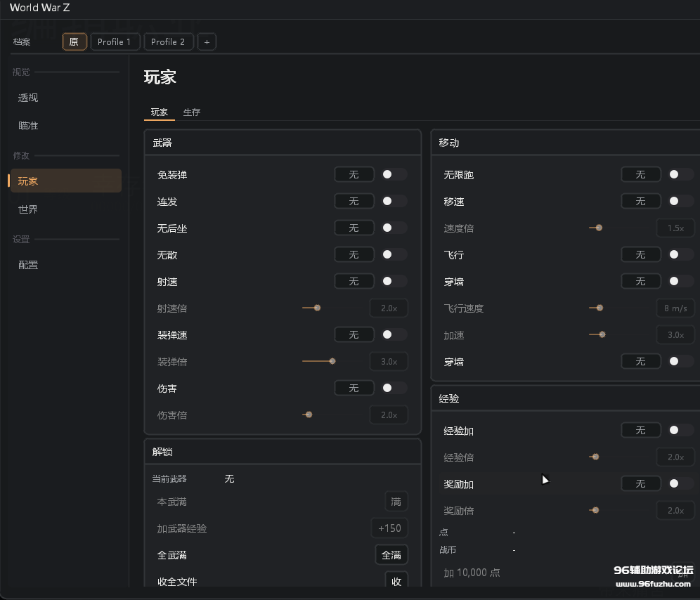
Task: Click the 2.0x value field for 奖励倍
Action: click(x=675, y=510)
